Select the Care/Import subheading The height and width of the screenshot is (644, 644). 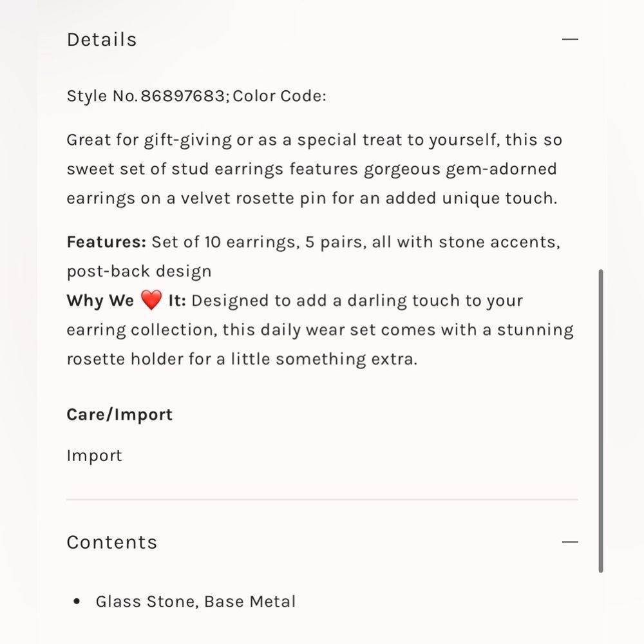tap(120, 414)
